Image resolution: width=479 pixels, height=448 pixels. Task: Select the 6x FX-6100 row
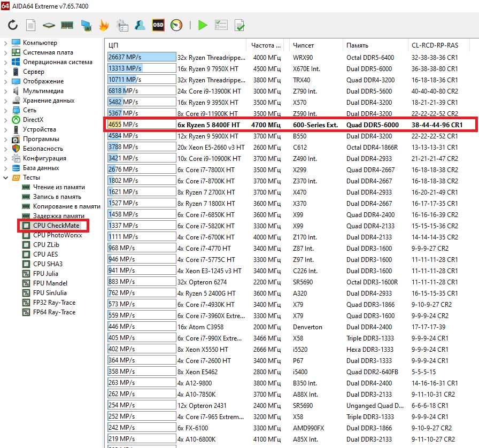(193, 428)
